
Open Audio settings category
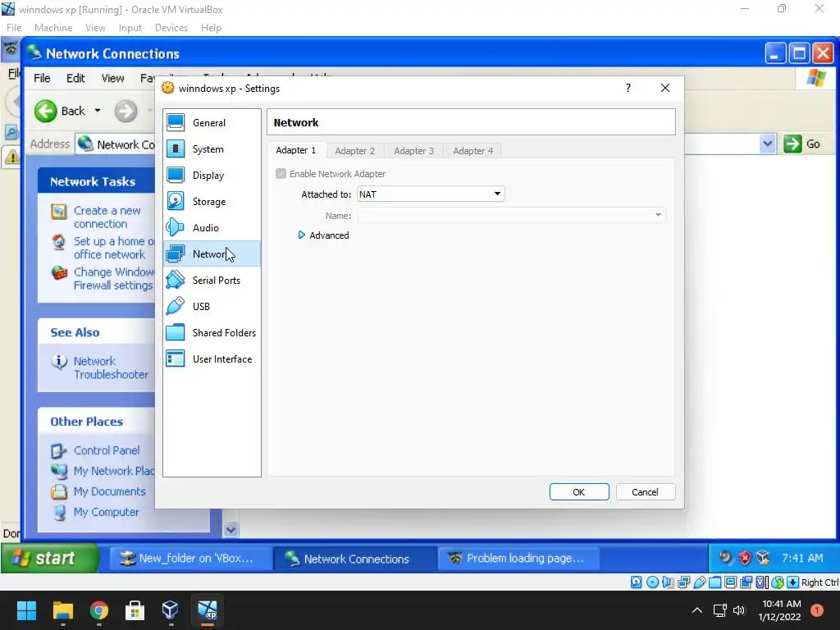point(212,228)
